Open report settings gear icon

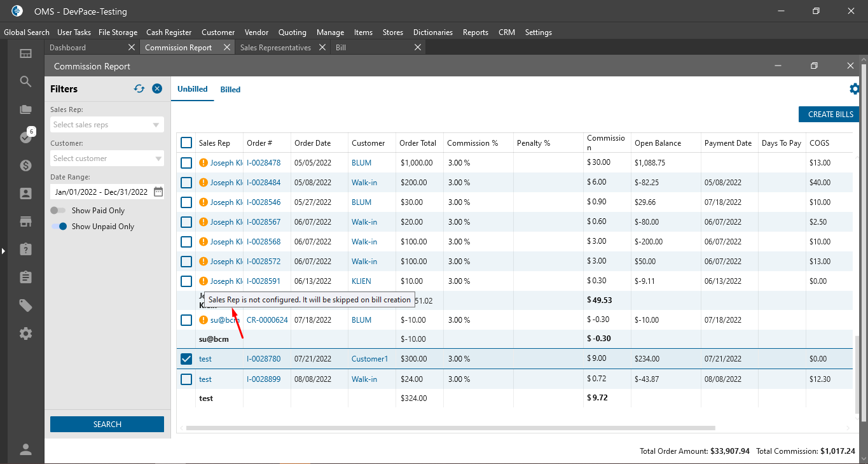tap(855, 89)
